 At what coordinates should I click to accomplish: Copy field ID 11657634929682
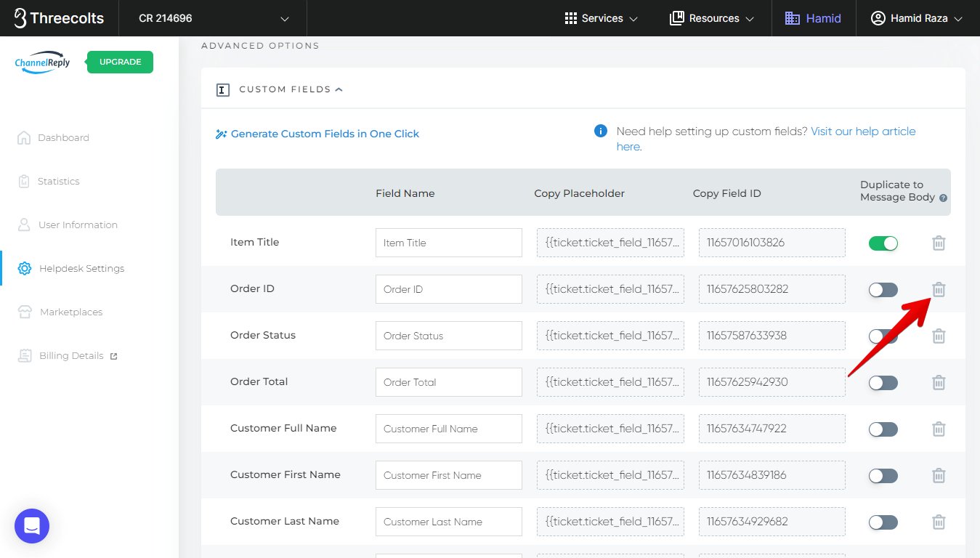[x=772, y=522]
